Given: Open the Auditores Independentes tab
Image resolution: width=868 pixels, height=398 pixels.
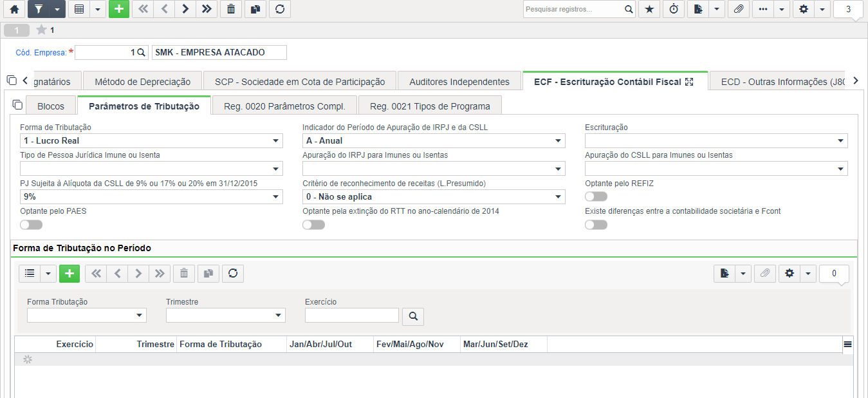Looking at the screenshot, I should pyautogui.click(x=459, y=82).
